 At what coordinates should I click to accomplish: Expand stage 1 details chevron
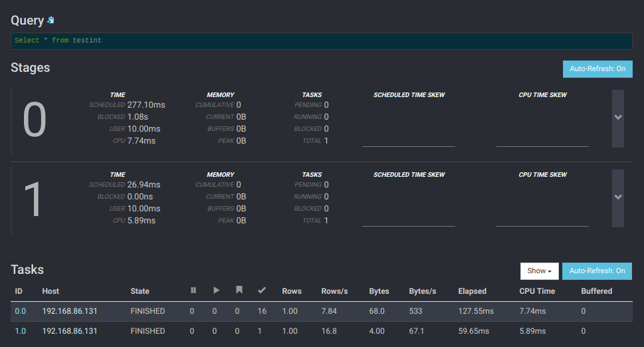tap(618, 197)
